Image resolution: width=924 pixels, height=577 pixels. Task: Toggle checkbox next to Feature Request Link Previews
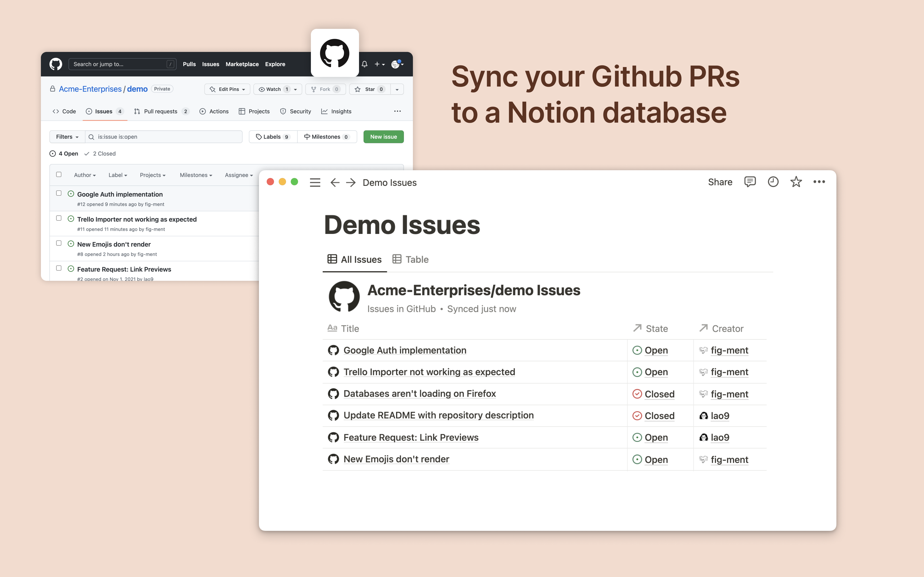tap(58, 268)
